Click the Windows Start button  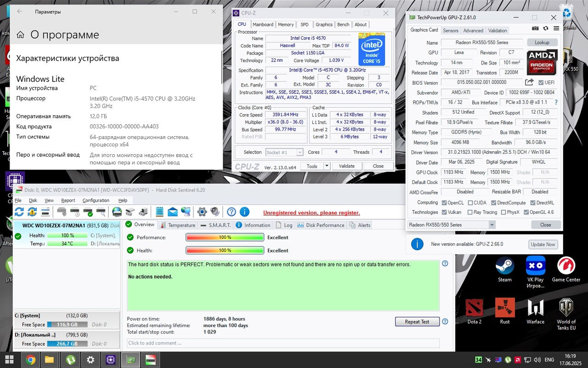click(9, 360)
